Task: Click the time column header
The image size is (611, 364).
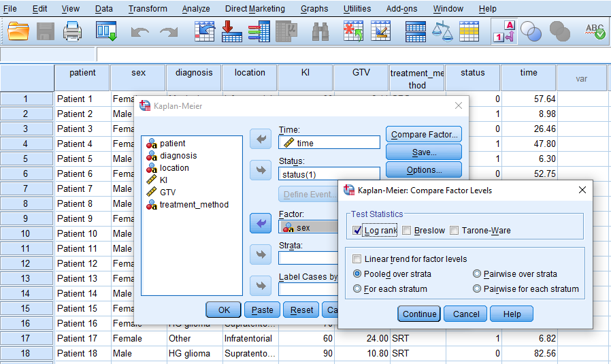Action: click(x=529, y=78)
